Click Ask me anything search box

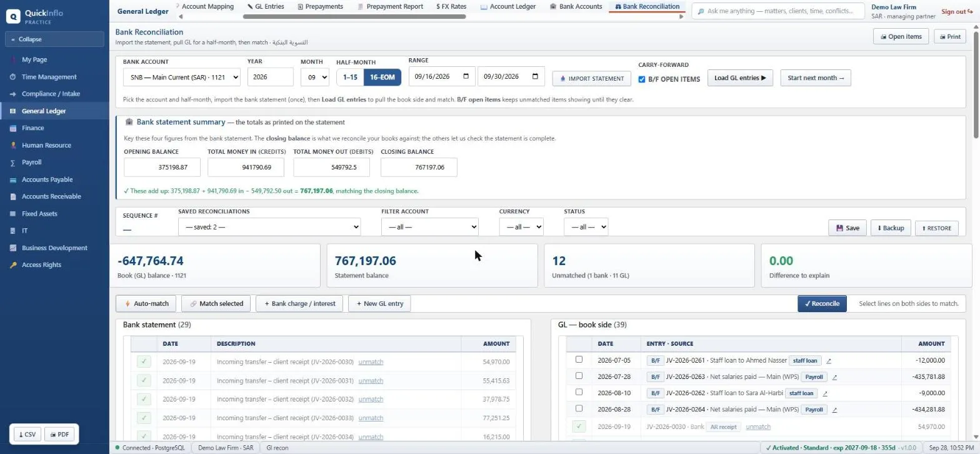778,11
